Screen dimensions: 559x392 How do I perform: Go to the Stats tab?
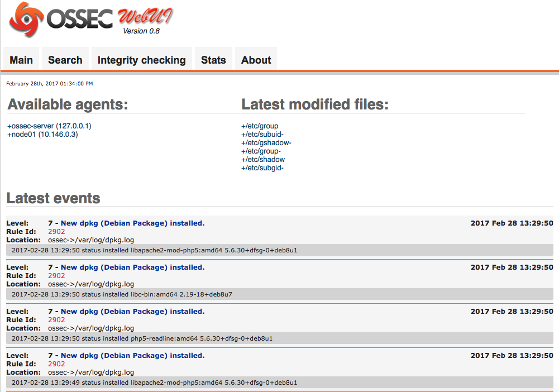pos(213,60)
